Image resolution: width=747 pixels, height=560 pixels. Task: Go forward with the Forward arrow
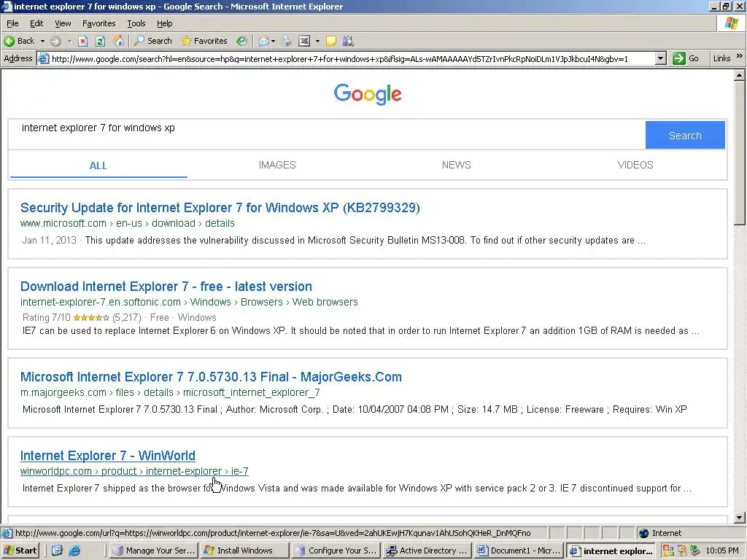pos(55,42)
